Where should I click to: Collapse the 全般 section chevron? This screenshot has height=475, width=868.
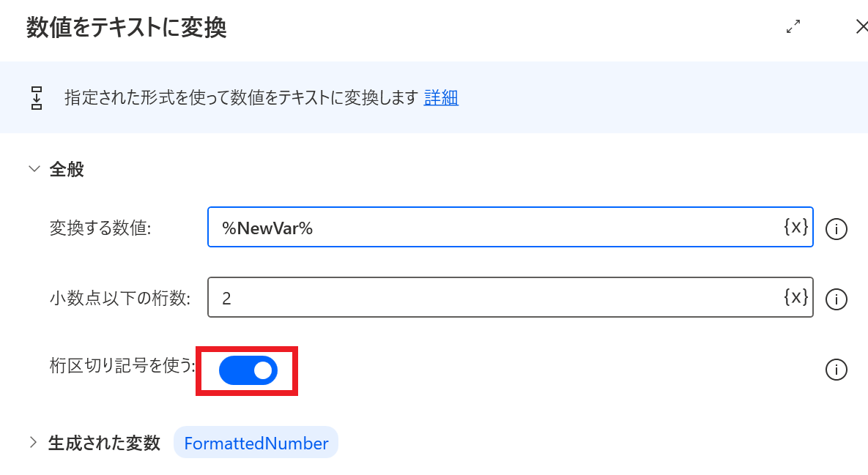pyautogui.click(x=34, y=170)
